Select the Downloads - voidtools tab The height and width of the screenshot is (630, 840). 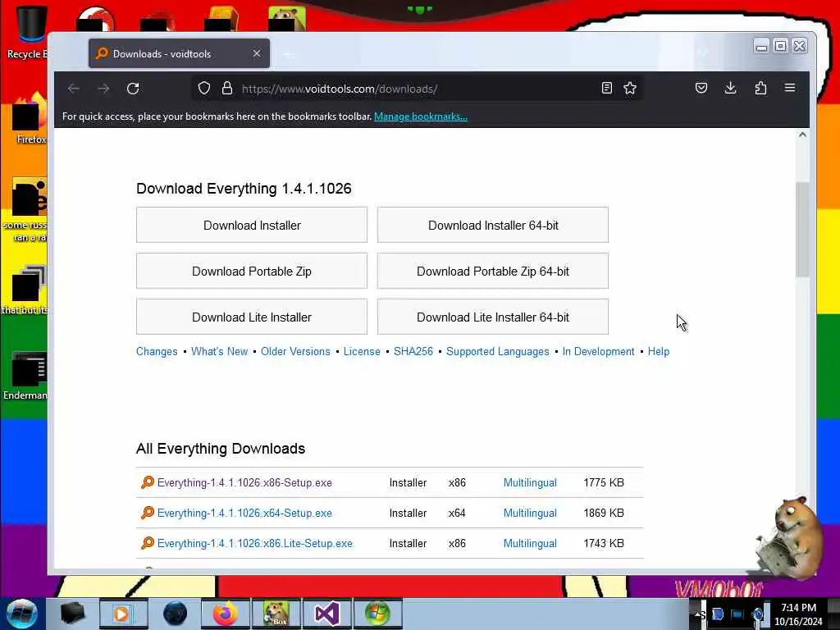point(179,53)
